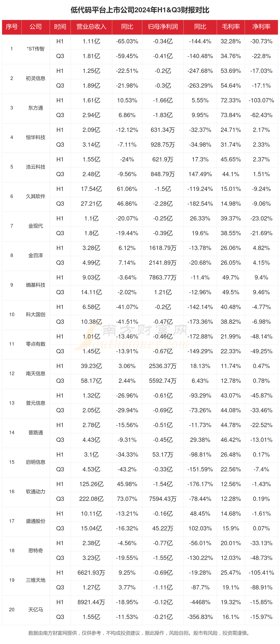The height and width of the screenshot is (644, 280).
Task: Click the 营业总收入 column header
Action: click(91, 27)
